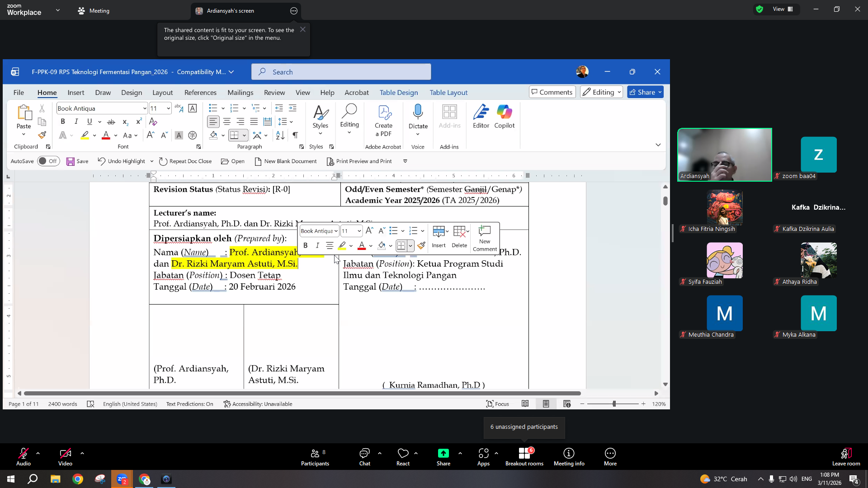Toggle Strikethrough formatting in the ribbon
This screenshot has height=488, width=868.
tap(111, 122)
